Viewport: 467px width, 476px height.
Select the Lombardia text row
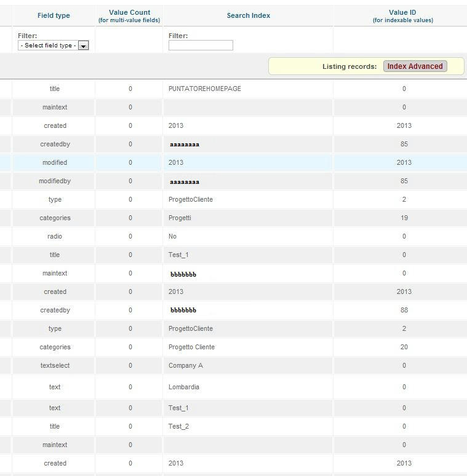[x=234, y=387]
